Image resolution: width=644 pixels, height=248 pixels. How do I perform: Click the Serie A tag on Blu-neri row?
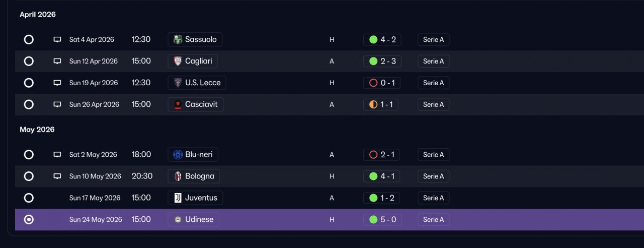[x=433, y=155]
